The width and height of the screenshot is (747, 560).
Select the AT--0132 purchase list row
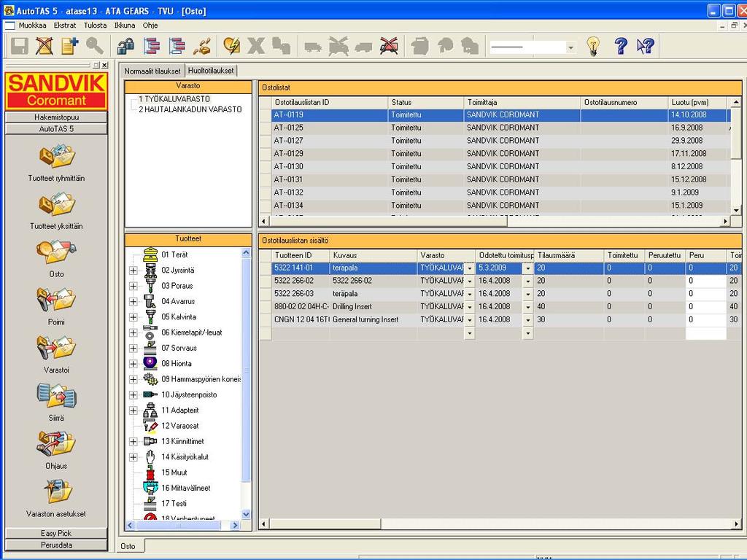click(495, 192)
